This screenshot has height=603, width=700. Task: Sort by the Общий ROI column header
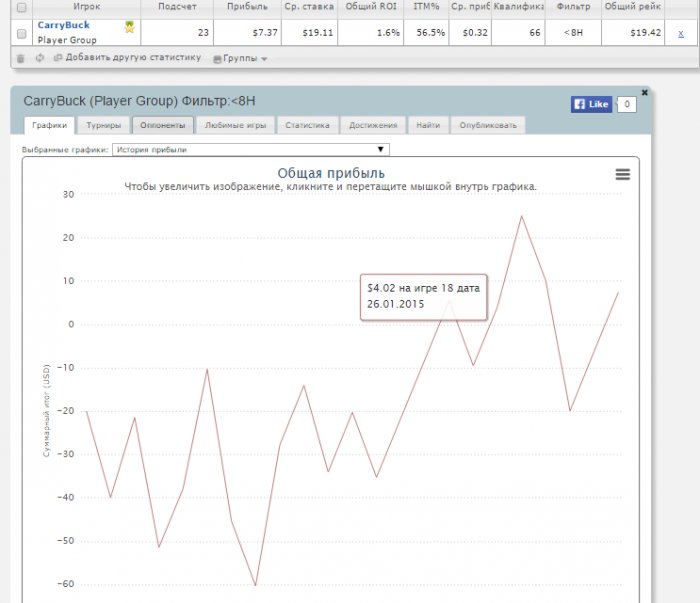click(x=371, y=7)
